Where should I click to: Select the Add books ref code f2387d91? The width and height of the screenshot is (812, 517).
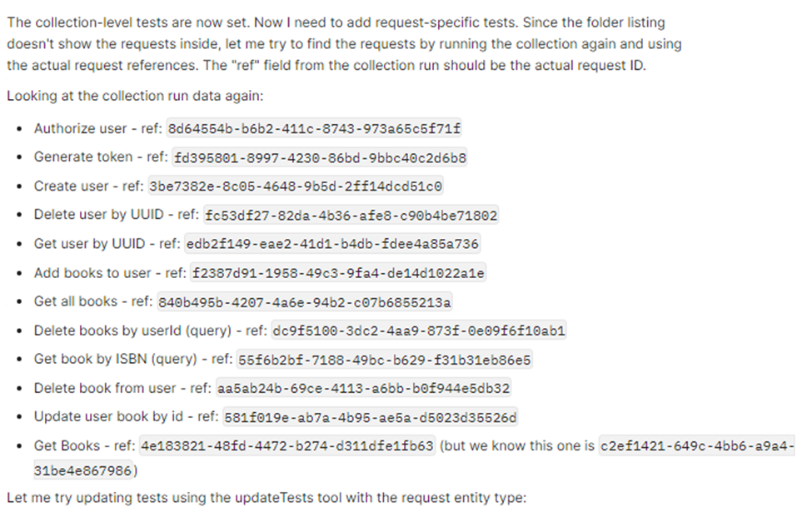pyautogui.click(x=338, y=273)
